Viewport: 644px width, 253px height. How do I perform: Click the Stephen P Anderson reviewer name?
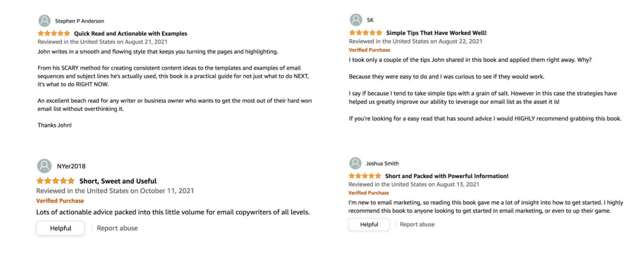[x=79, y=21]
